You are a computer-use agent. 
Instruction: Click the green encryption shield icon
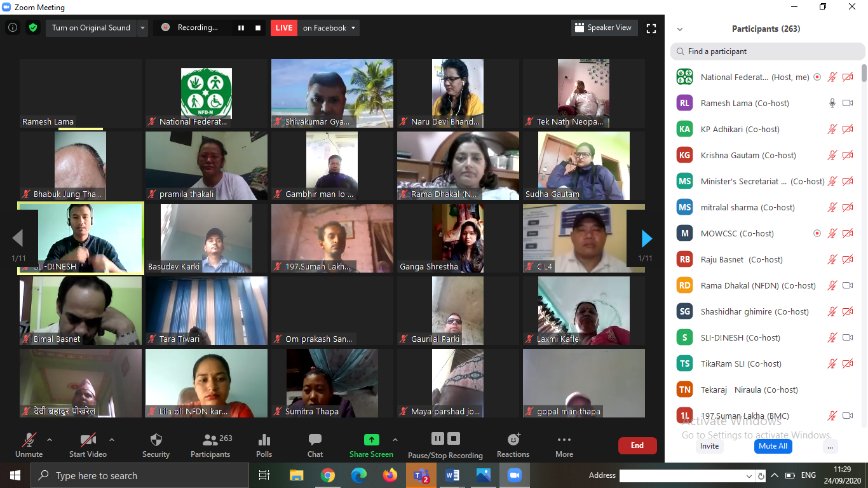click(x=32, y=28)
